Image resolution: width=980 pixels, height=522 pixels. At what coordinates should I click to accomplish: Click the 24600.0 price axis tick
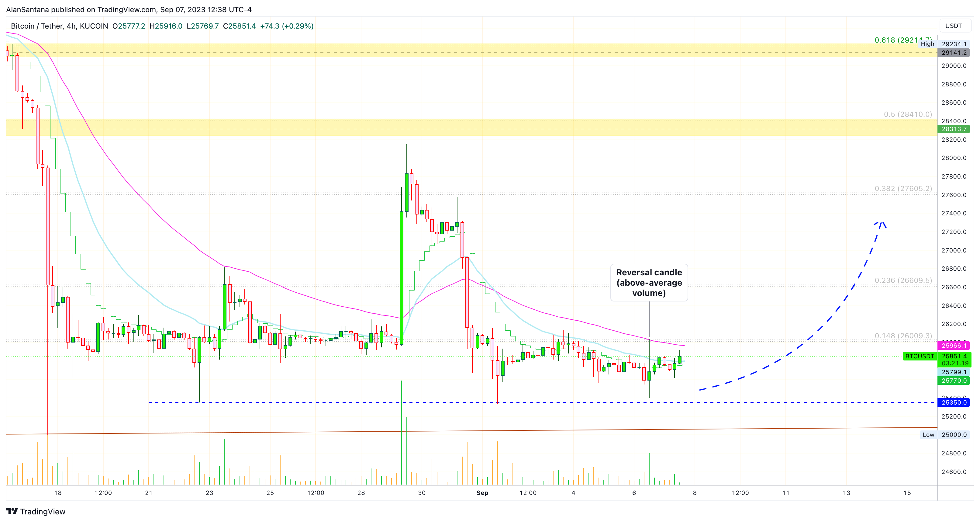pos(954,472)
